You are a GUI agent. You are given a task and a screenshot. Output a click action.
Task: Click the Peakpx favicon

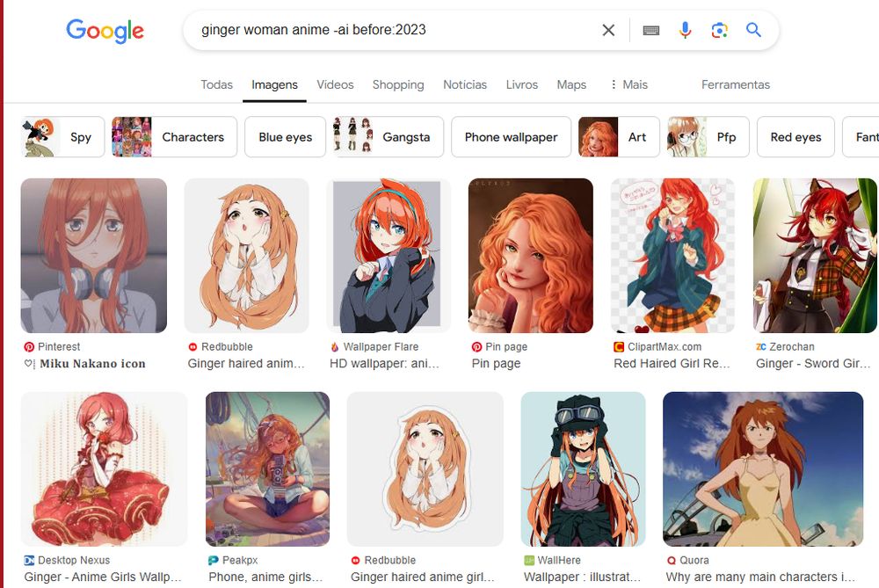coord(213,560)
